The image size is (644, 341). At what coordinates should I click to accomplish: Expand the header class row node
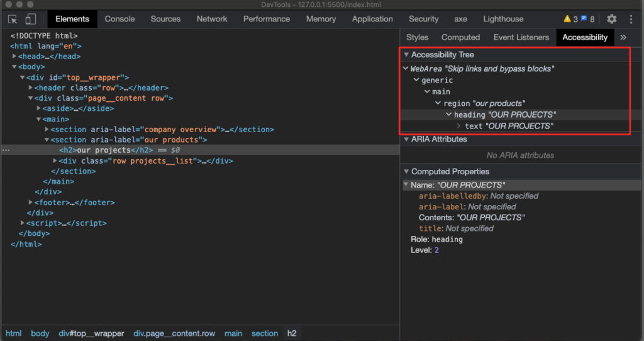click(31, 87)
